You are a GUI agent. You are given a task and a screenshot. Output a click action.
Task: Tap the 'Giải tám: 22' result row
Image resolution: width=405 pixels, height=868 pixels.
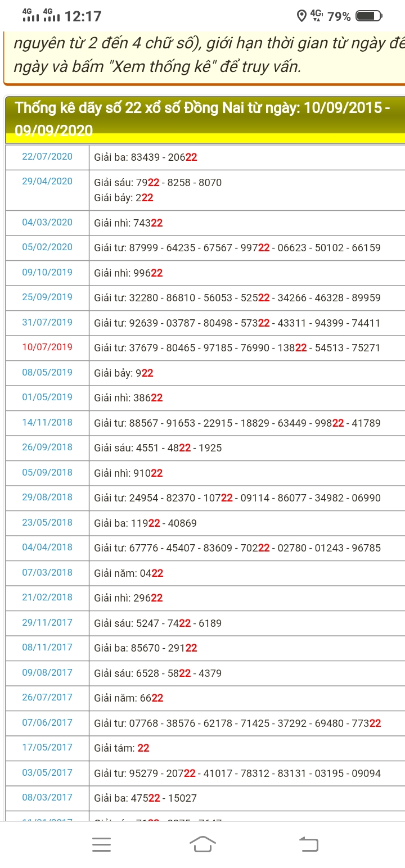(x=121, y=748)
